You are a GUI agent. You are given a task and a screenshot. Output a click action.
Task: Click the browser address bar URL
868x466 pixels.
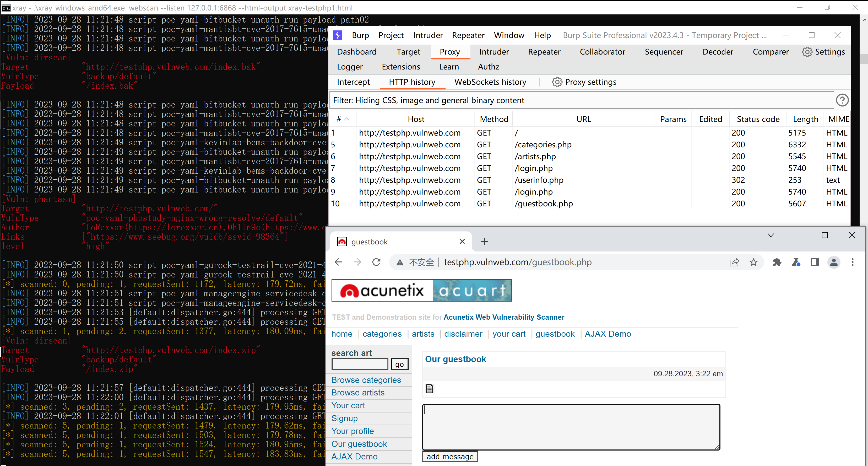(x=518, y=262)
